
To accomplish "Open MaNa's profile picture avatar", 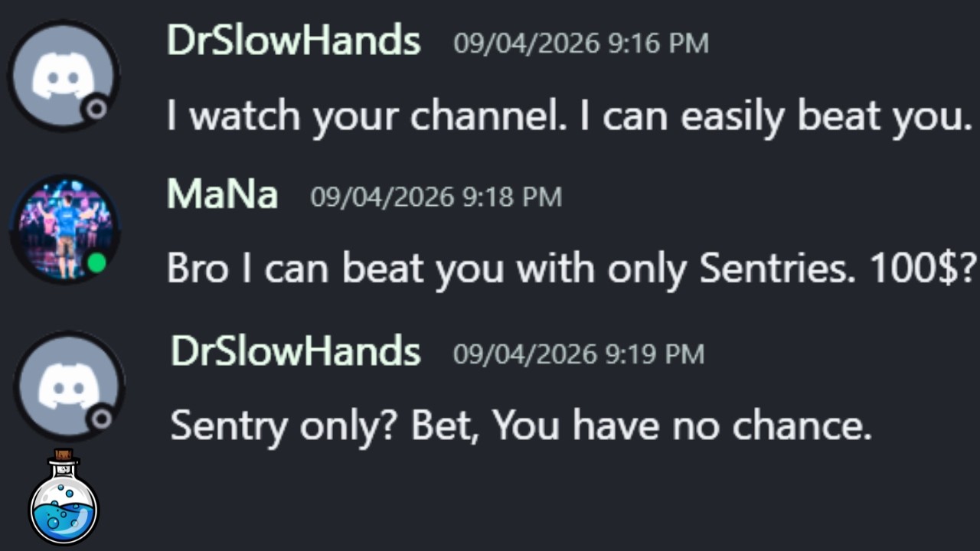I will (x=64, y=230).
